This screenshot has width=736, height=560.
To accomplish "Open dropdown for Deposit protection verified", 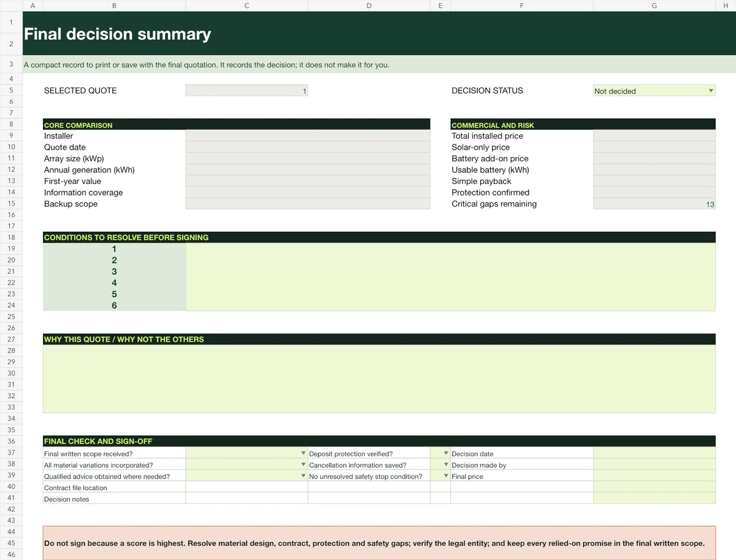I will [446, 453].
